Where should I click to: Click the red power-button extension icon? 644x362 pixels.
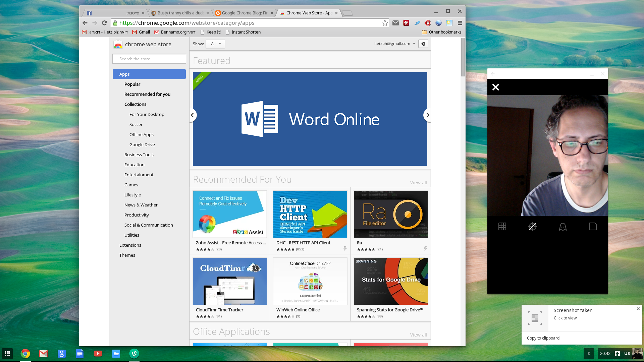click(x=428, y=23)
